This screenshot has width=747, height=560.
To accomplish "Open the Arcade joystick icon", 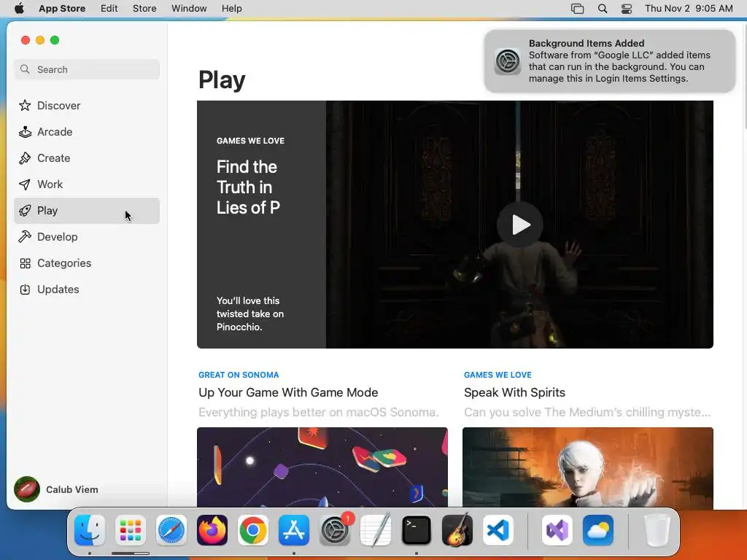I will pyautogui.click(x=25, y=132).
